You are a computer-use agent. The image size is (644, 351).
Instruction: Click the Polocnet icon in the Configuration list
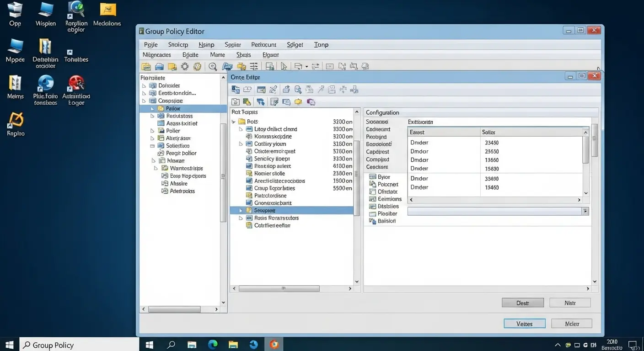[372, 184]
